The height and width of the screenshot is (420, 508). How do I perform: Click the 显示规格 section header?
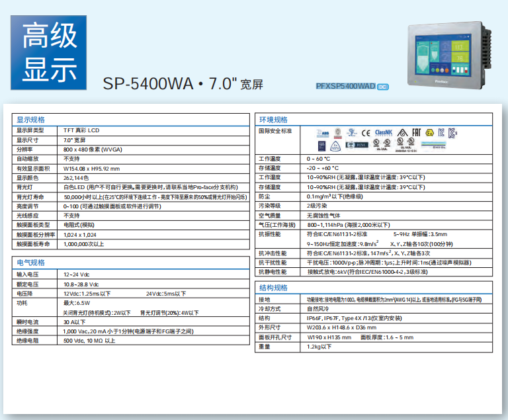point(31,120)
